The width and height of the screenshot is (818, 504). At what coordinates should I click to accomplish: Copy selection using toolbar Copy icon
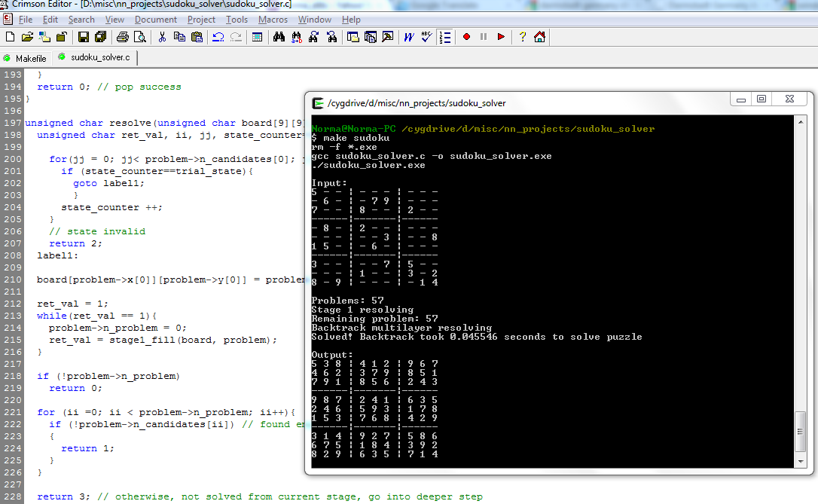point(179,37)
